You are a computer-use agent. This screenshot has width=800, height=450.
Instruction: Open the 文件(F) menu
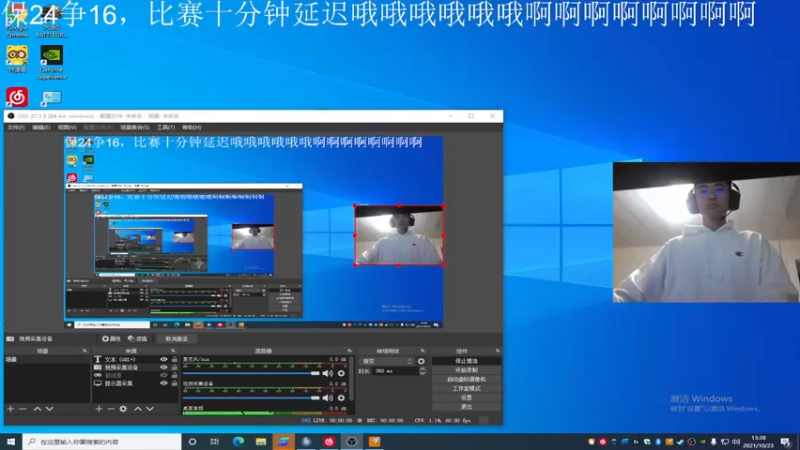pyautogui.click(x=16, y=127)
